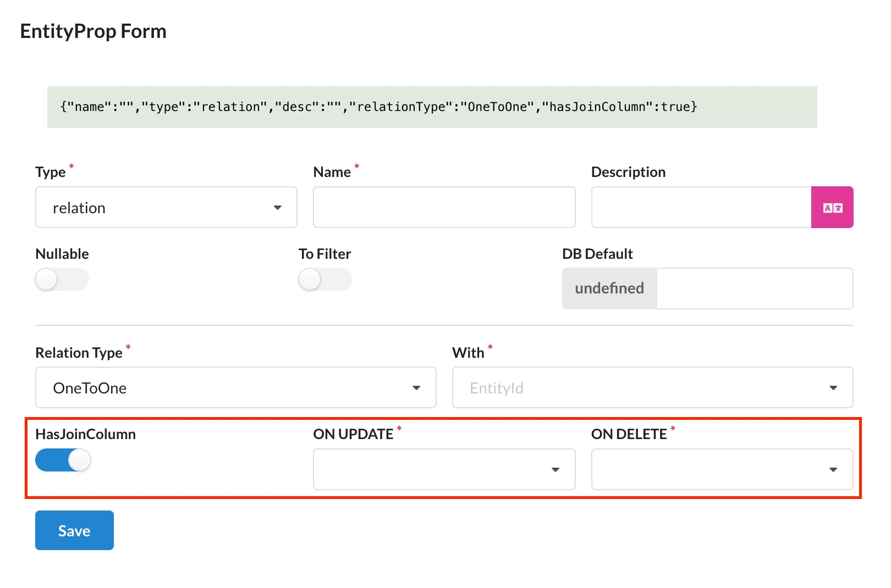Click into the Description text field

coord(701,208)
